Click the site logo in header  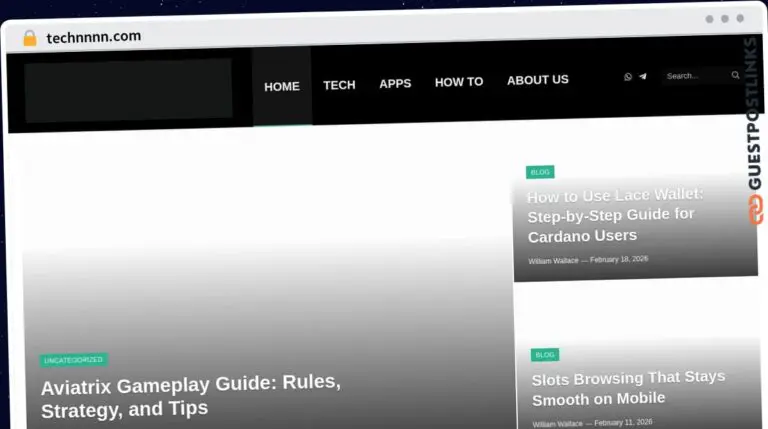coord(128,90)
